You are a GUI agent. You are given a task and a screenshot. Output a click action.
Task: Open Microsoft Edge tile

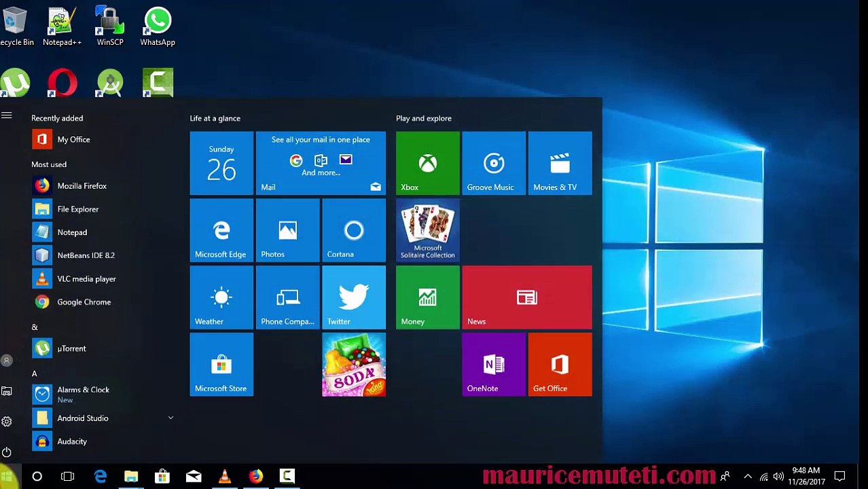coord(221,230)
